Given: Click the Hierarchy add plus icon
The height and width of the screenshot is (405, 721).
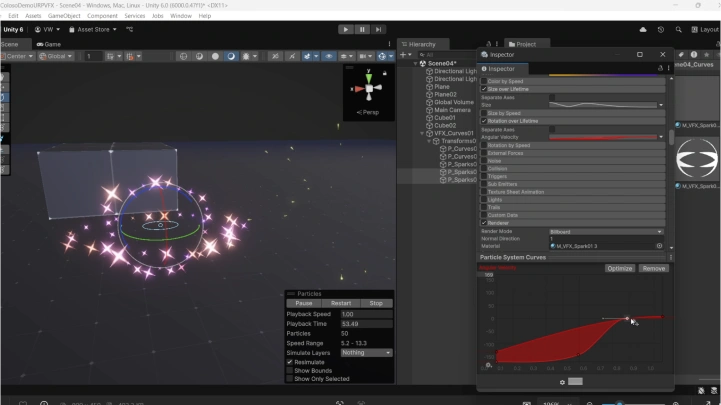Looking at the screenshot, I should [x=403, y=55].
